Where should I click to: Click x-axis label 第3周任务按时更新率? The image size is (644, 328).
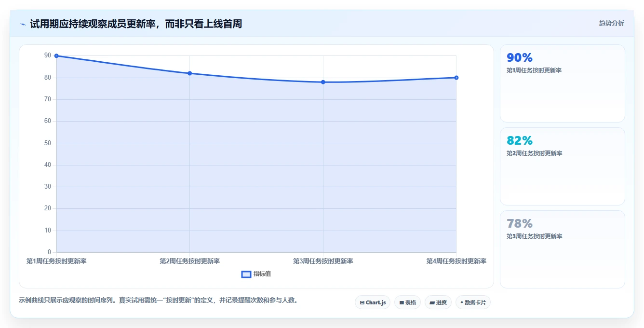pos(323,261)
